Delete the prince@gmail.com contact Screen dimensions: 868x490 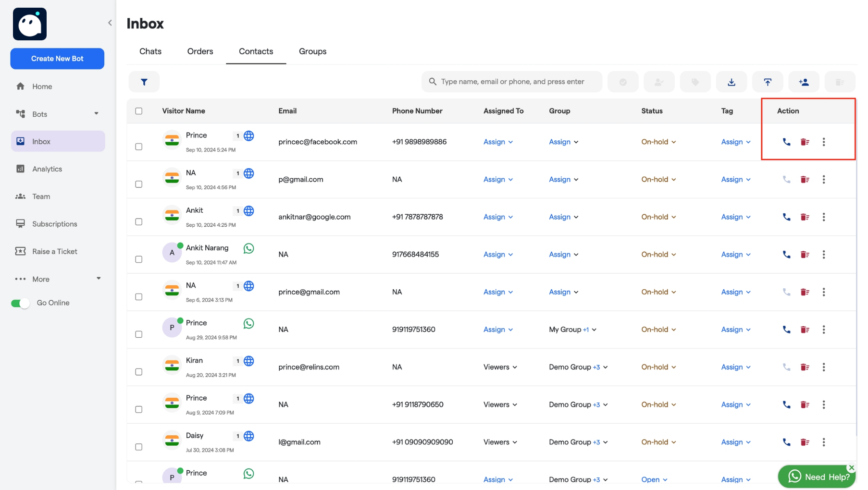coord(805,292)
